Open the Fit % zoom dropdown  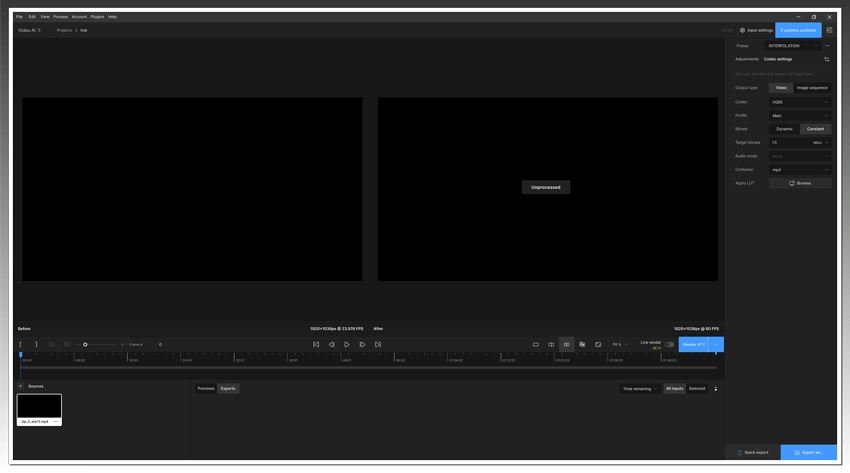click(x=620, y=345)
